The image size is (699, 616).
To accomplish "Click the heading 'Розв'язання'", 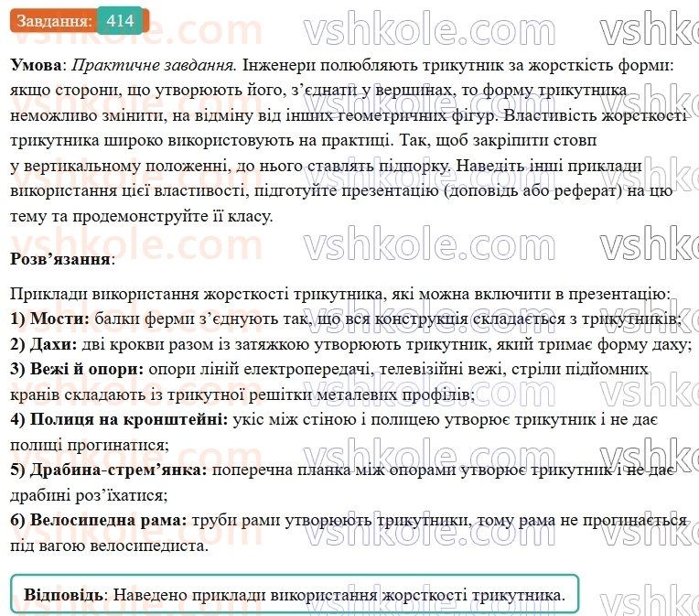I will pyautogui.click(x=60, y=259).
